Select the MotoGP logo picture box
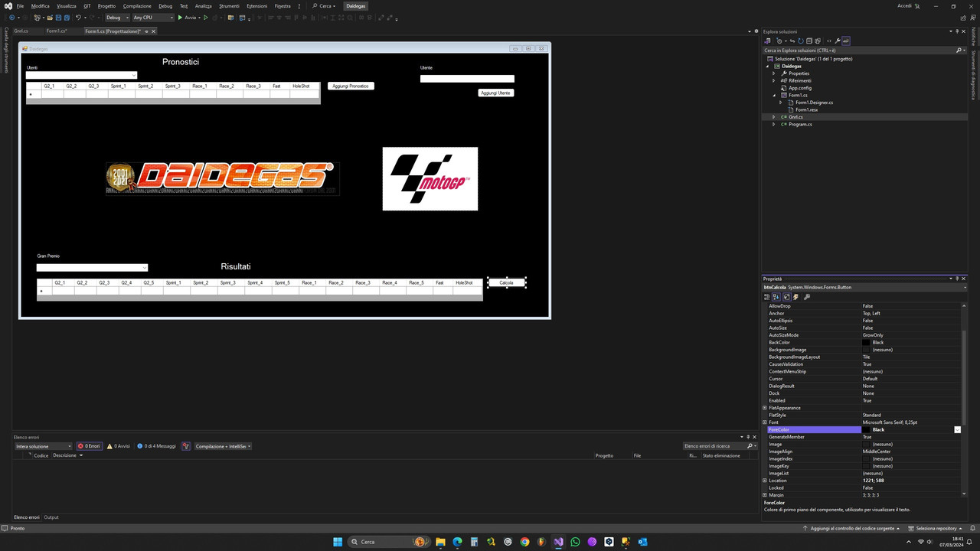The height and width of the screenshot is (551, 980). click(430, 179)
